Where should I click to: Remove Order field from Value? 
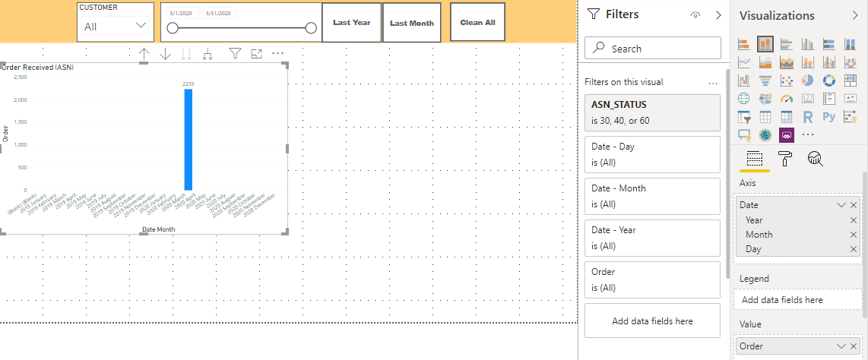tap(854, 346)
